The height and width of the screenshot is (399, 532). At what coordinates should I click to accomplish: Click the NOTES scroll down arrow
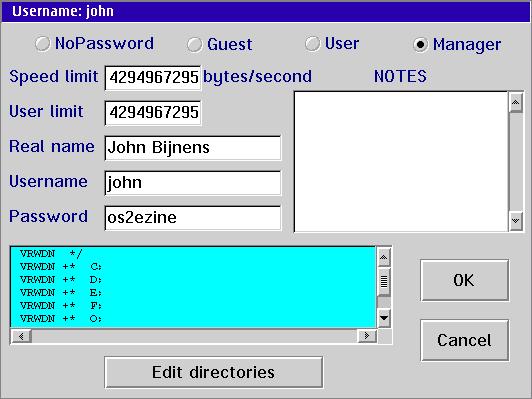[x=516, y=221]
